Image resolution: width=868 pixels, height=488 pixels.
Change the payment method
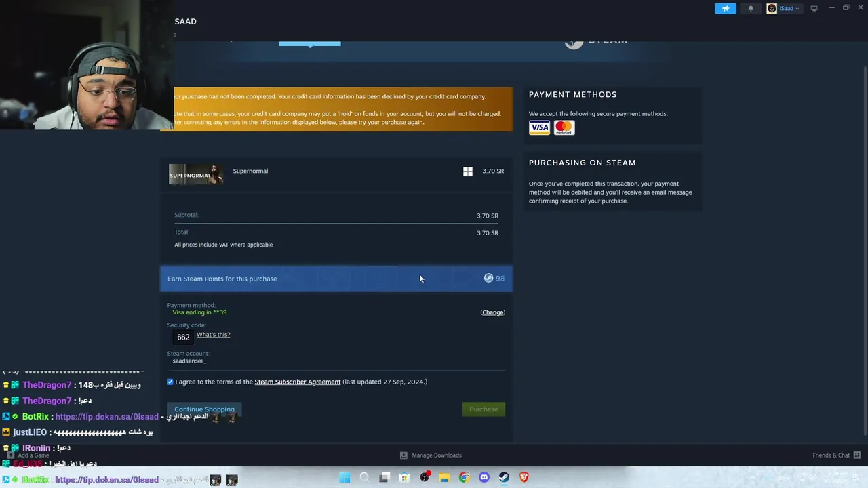point(492,312)
